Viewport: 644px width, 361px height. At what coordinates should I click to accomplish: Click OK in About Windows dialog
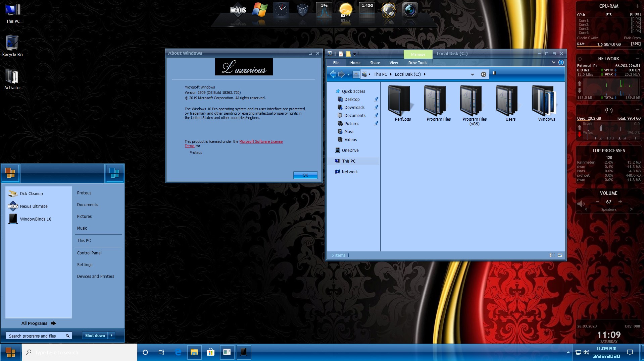coord(305,175)
